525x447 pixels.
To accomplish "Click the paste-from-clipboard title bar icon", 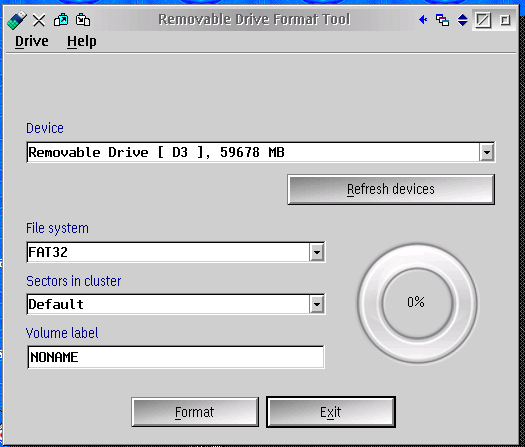I will 83,20.
